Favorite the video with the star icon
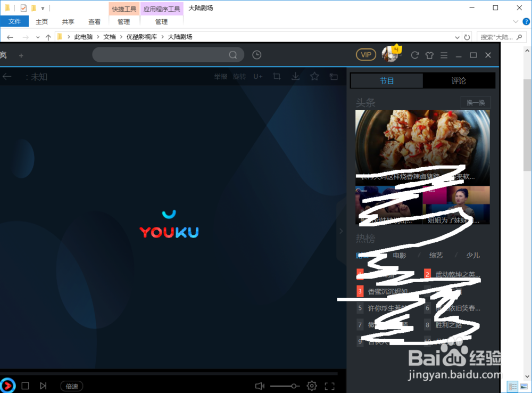Viewport: 532px width, 393px height. (314, 77)
